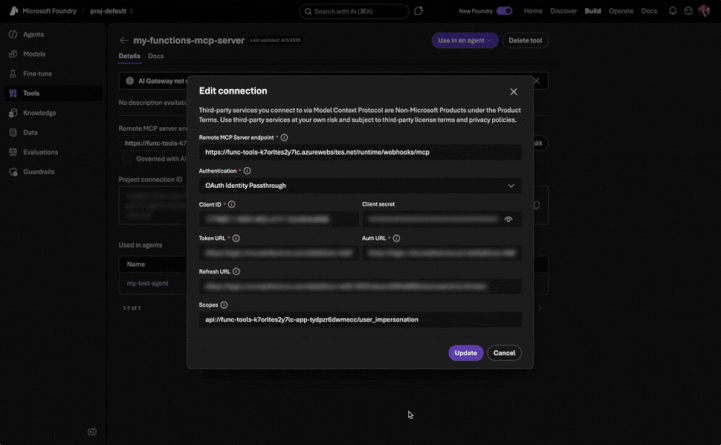Edit the Scopes field
721x445 pixels.
click(360, 319)
